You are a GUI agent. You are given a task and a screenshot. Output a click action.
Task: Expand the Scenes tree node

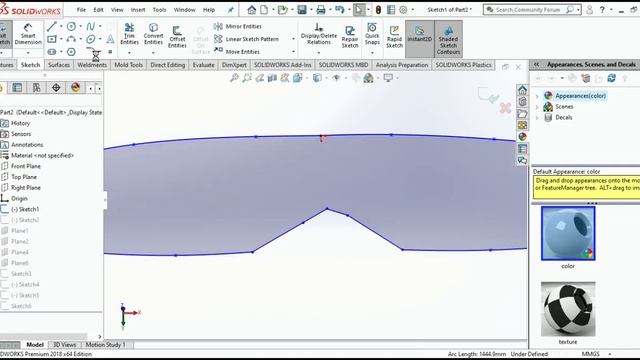click(537, 107)
